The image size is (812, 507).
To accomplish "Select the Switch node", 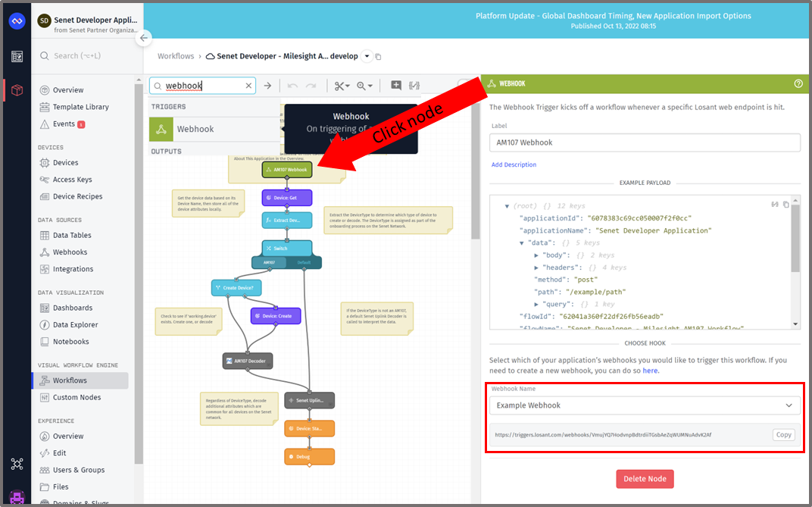I will click(287, 249).
